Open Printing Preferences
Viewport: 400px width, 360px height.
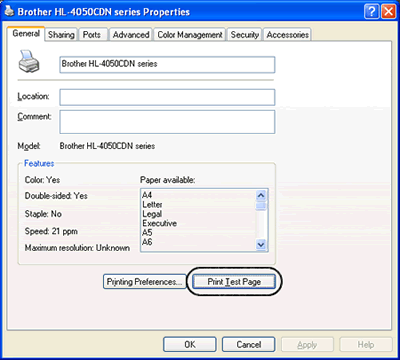pyautogui.click(x=144, y=282)
